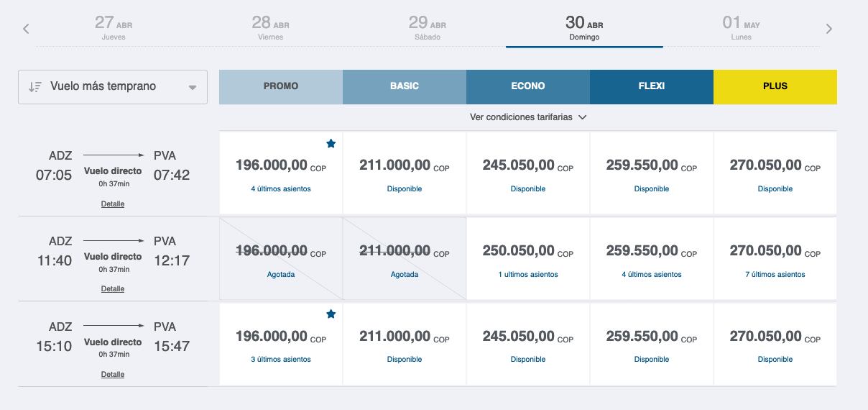Switch to the 01 MAY Lunes date tab
This screenshot has height=410, width=868.
tap(741, 28)
